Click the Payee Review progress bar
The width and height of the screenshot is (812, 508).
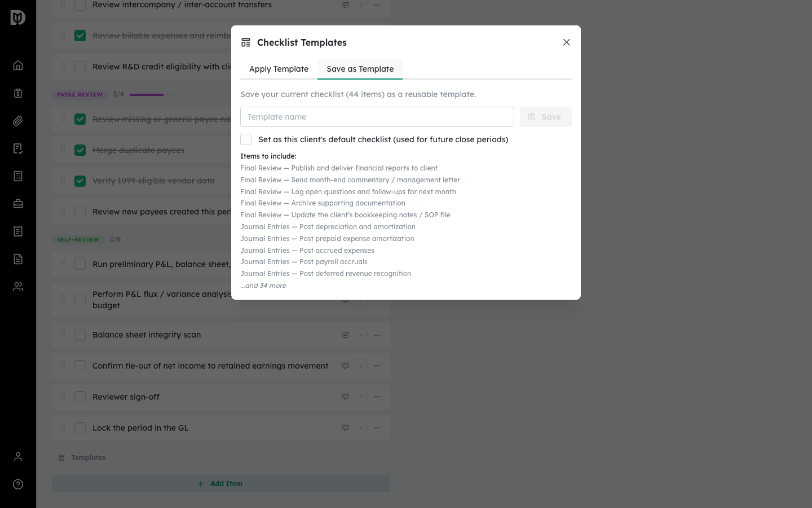tap(152, 95)
